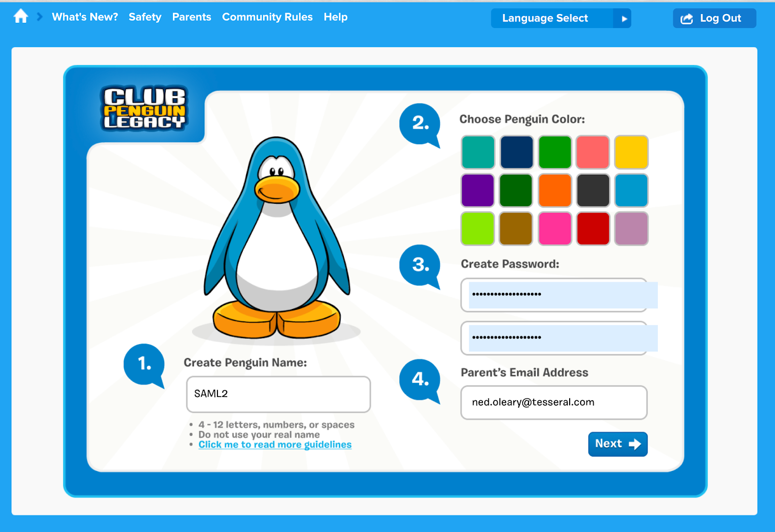Open the Safety page
The width and height of the screenshot is (775, 532).
tap(145, 17)
